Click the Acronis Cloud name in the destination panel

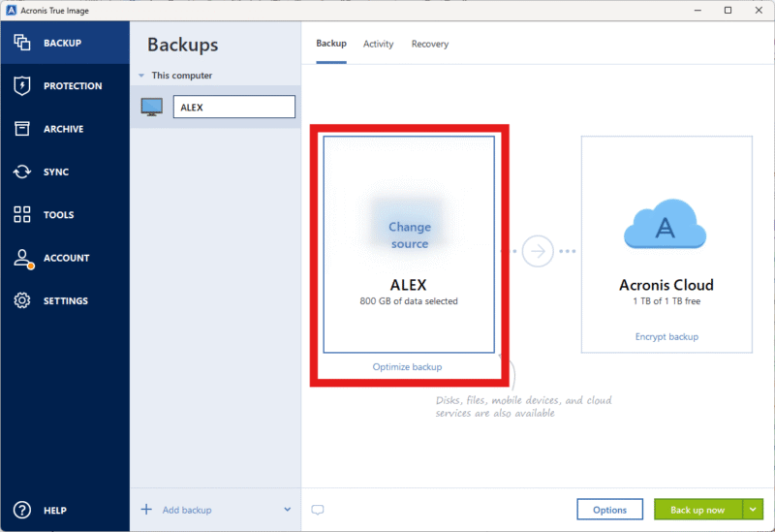coord(666,285)
